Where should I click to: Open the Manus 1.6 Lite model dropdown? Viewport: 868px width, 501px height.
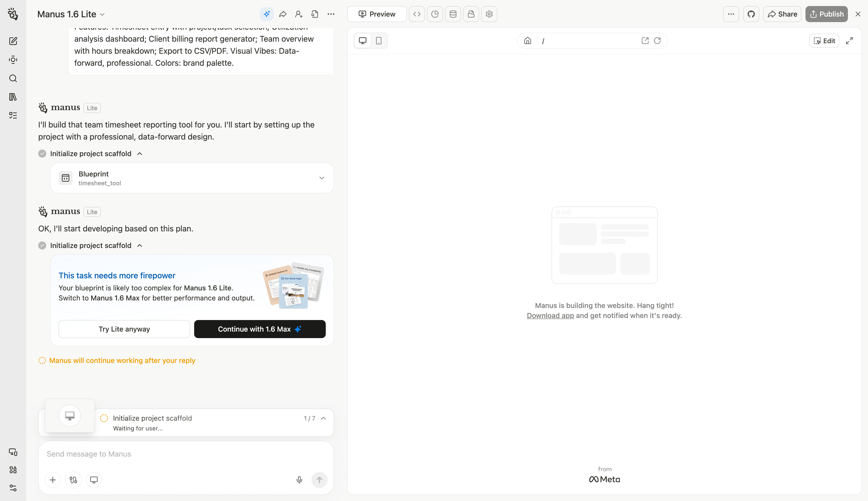tap(71, 14)
